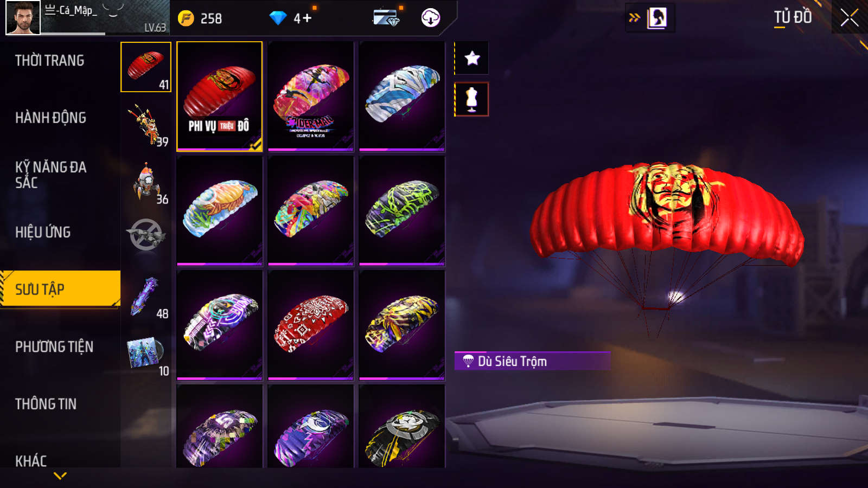Image resolution: width=868 pixels, height=488 pixels.
Task: Select the HIỆU ỨNG menu item
Action: click(x=43, y=232)
